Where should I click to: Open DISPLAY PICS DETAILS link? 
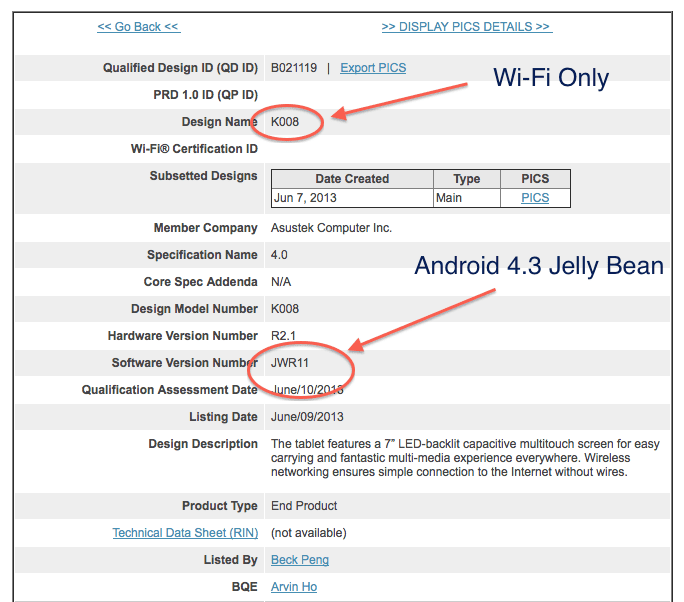[467, 27]
